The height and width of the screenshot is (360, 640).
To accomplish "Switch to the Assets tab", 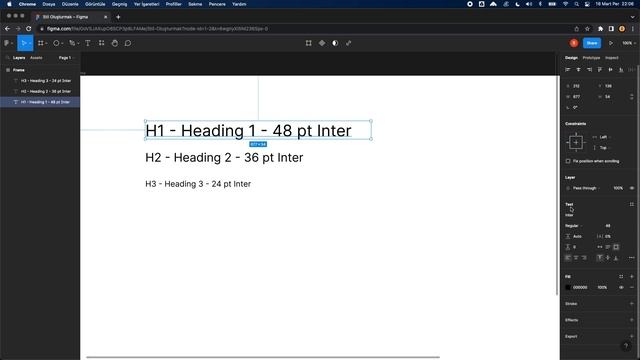I will pos(36,58).
